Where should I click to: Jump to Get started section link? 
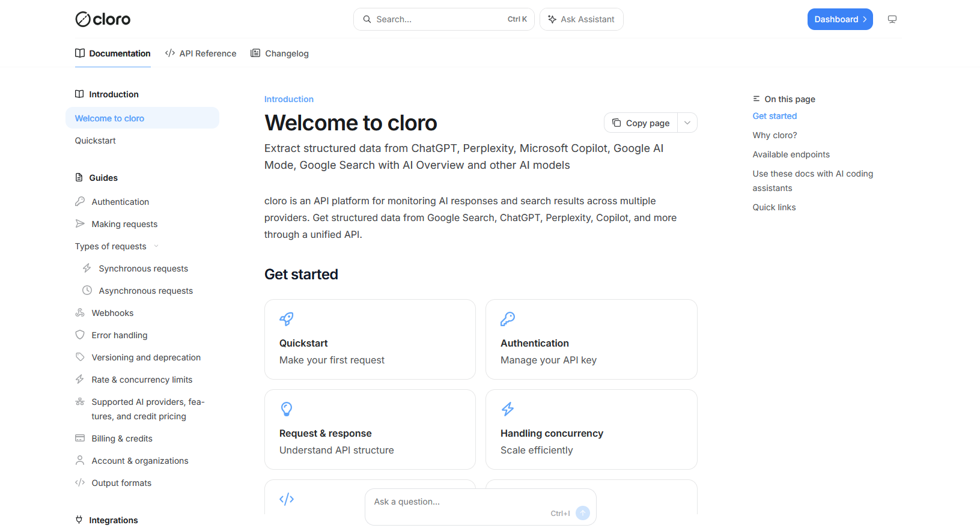pos(775,116)
